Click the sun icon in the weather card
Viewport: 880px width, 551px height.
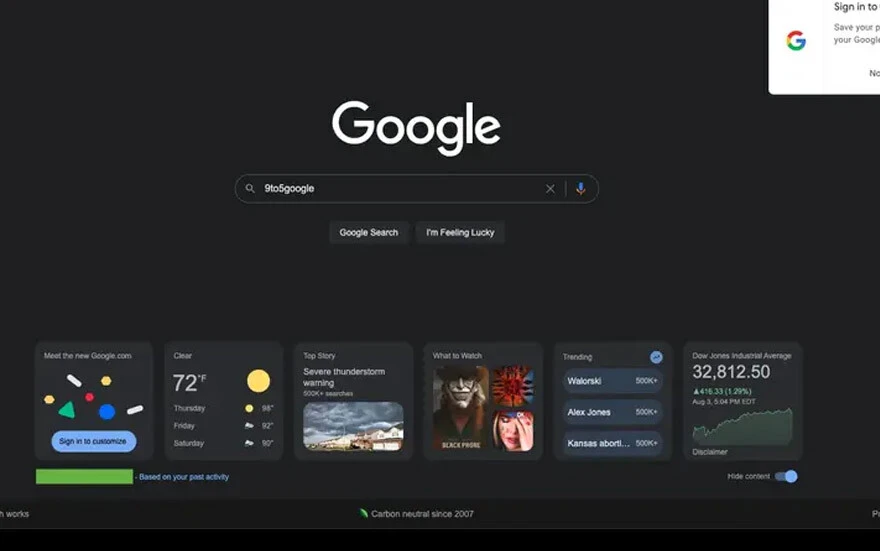pyautogui.click(x=258, y=381)
